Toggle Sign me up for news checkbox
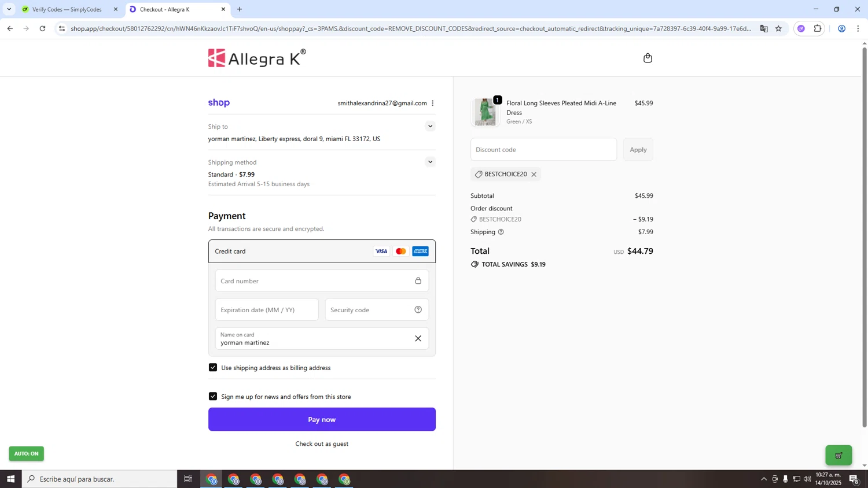 pos(213,397)
